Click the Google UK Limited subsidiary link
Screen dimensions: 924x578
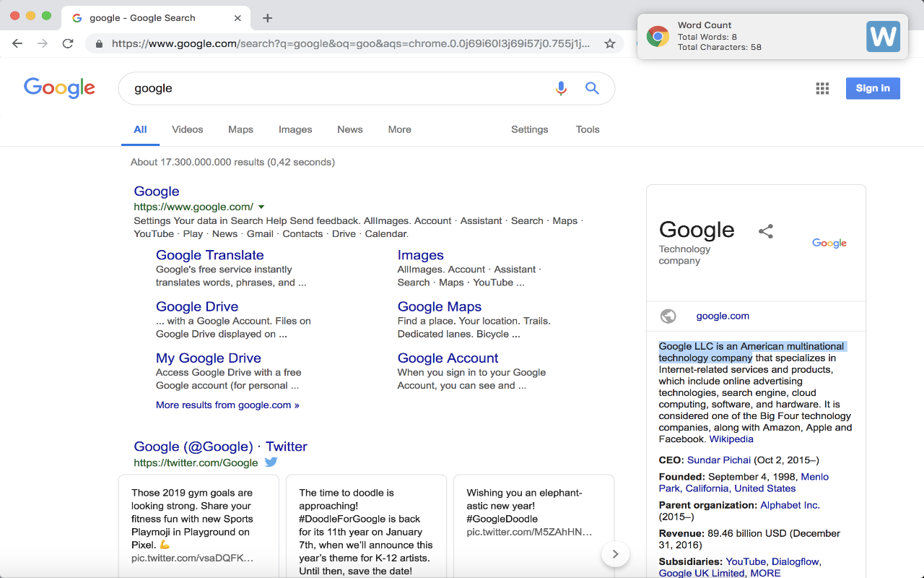coord(701,573)
